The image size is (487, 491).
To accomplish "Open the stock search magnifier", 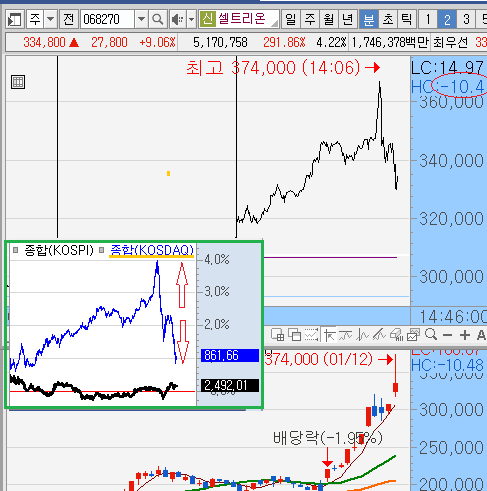I will point(157,20).
